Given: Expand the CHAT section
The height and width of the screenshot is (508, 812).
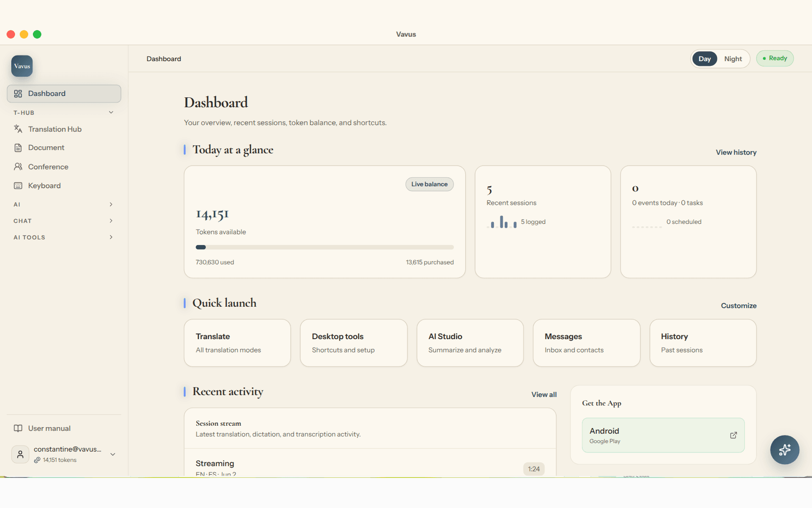Looking at the screenshot, I should tap(64, 221).
